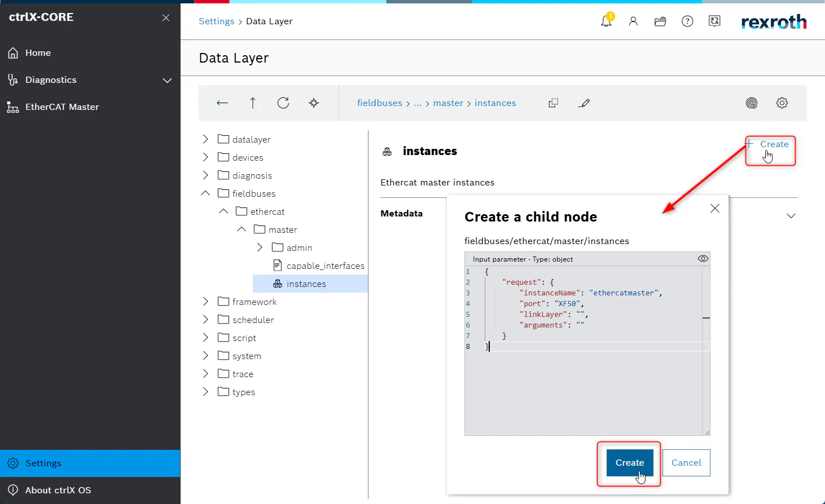Click the edit path pencil icon

click(x=584, y=103)
